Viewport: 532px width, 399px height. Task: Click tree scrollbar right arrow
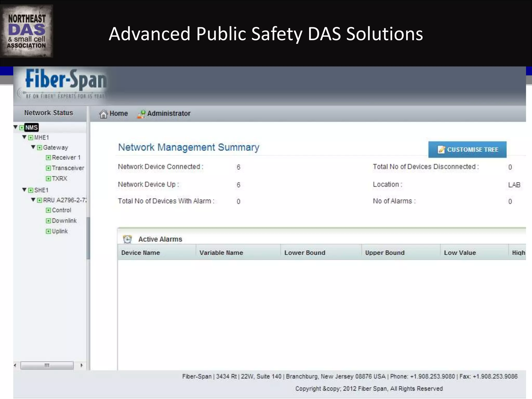point(82,365)
